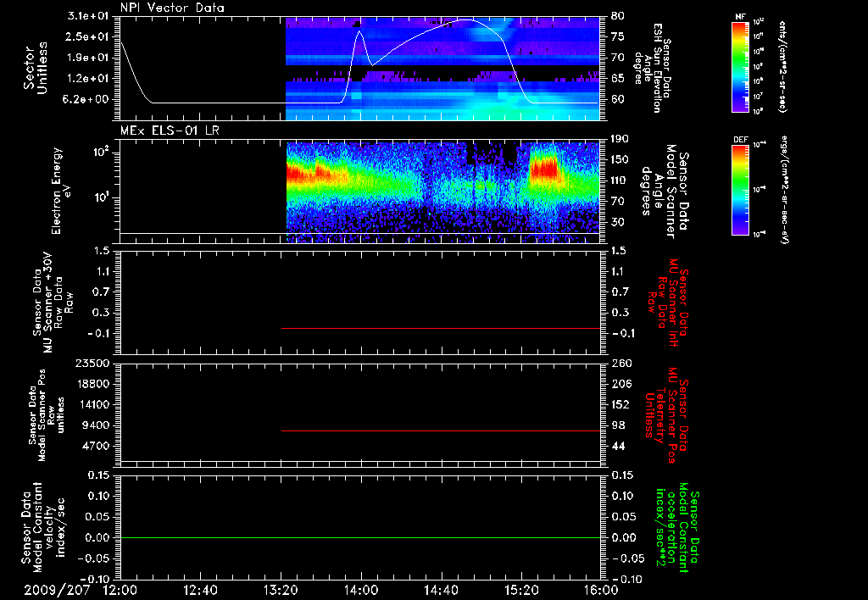Click the ELS electron energy spectrogram

click(442, 192)
